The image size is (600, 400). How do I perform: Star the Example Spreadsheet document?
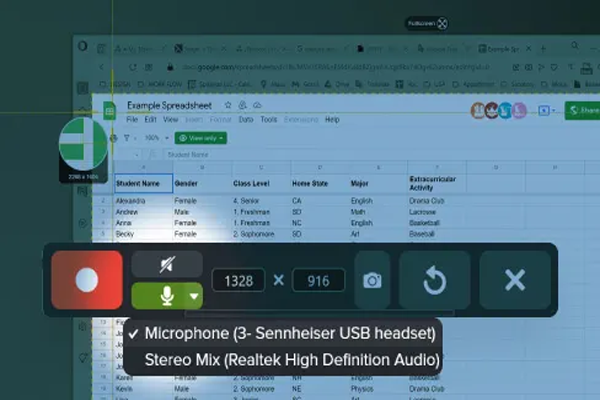pyautogui.click(x=228, y=105)
